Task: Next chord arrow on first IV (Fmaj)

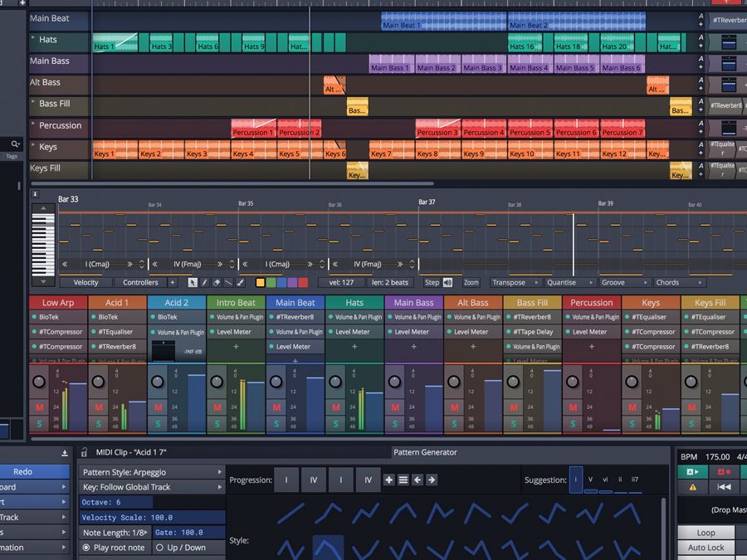Action: 220,264
